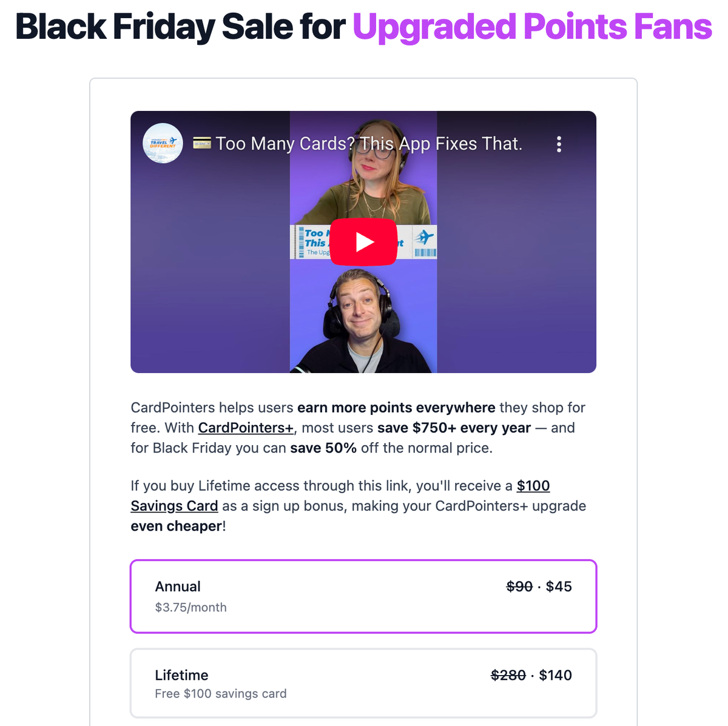Click the 'Upgraded Points Fans' purple heading text
This screenshot has height=726, width=728.
tap(532, 27)
